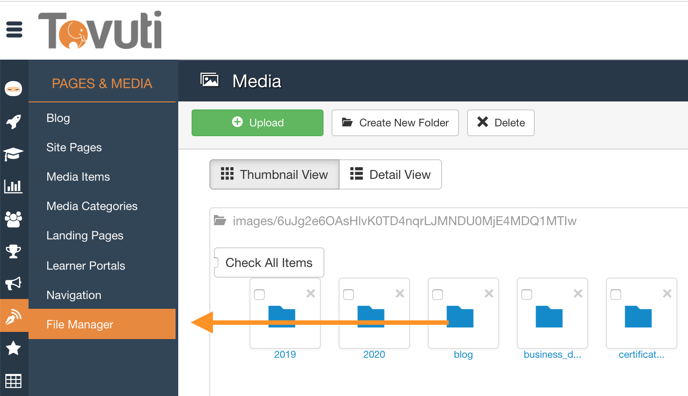
Task: Open Landing Pages in the sidebar
Action: coord(85,235)
